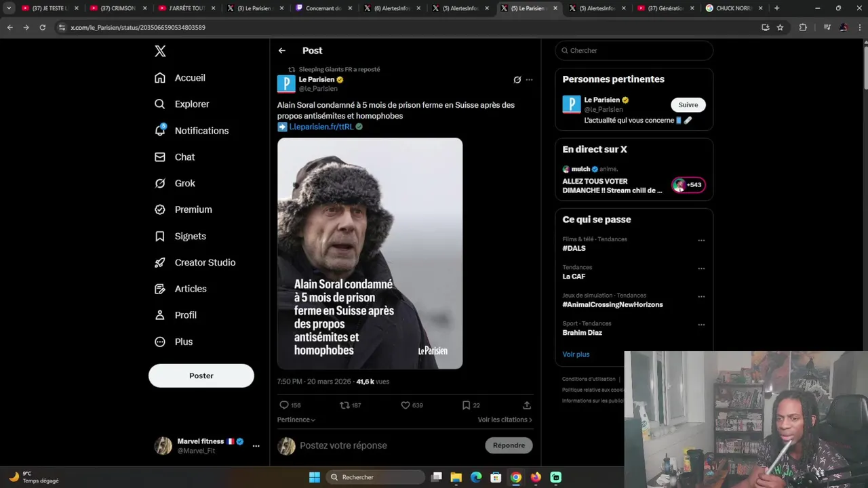The image size is (868, 488).
Task: Open Chat in the sidebar
Action: 174,157
